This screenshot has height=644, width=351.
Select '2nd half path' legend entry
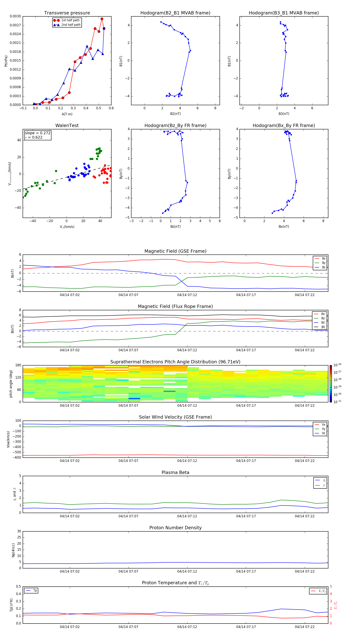[x=67, y=25]
